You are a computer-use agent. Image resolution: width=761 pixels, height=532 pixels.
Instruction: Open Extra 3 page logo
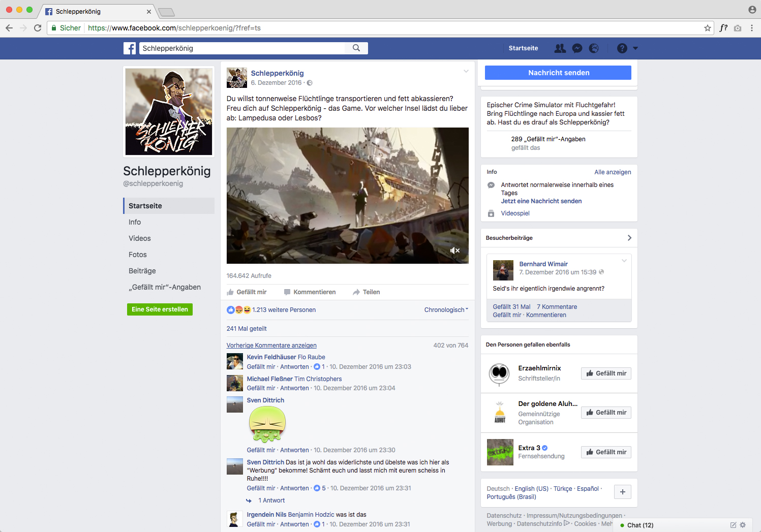coord(500,452)
